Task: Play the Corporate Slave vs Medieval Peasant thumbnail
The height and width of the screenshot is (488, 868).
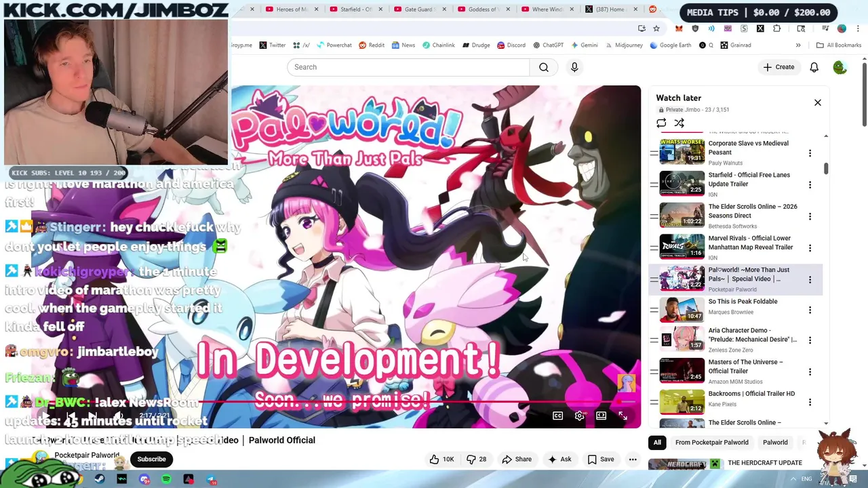Action: point(682,151)
